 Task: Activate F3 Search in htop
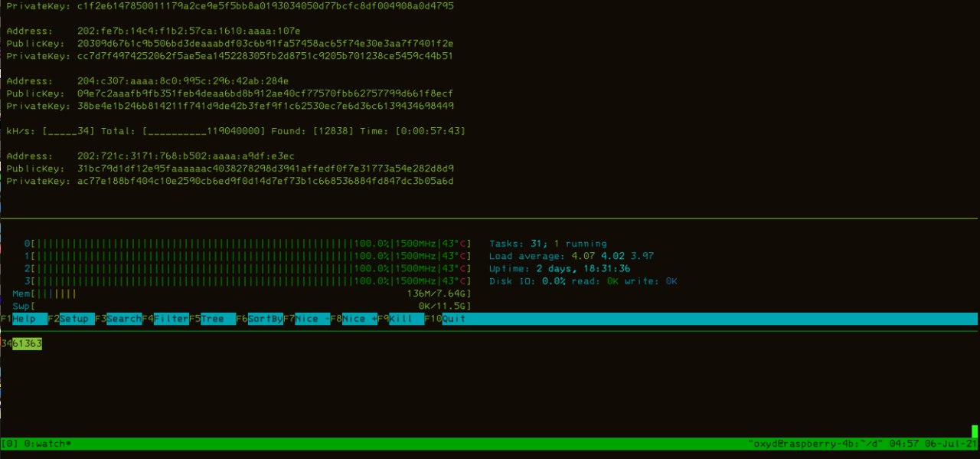(x=119, y=319)
